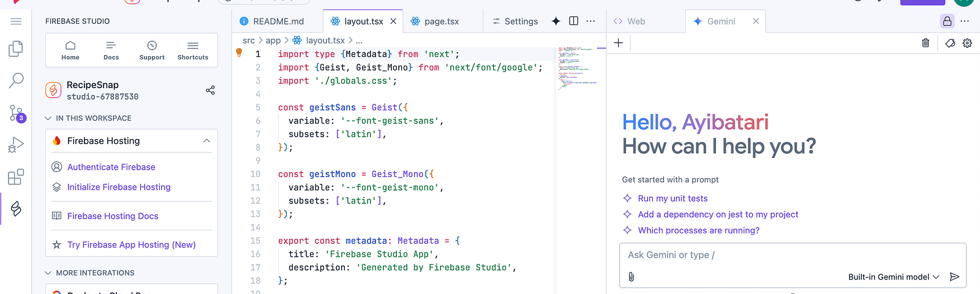
Task: Open the Extensions icon
Action: click(16, 177)
